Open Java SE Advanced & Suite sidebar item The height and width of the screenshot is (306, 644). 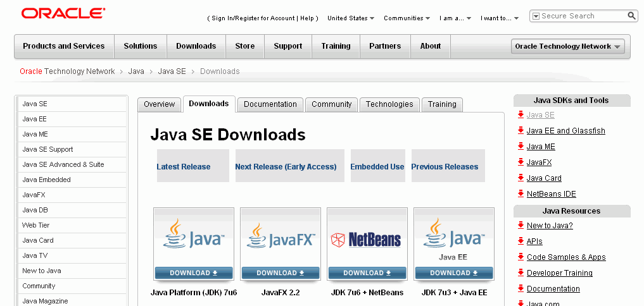click(72, 164)
